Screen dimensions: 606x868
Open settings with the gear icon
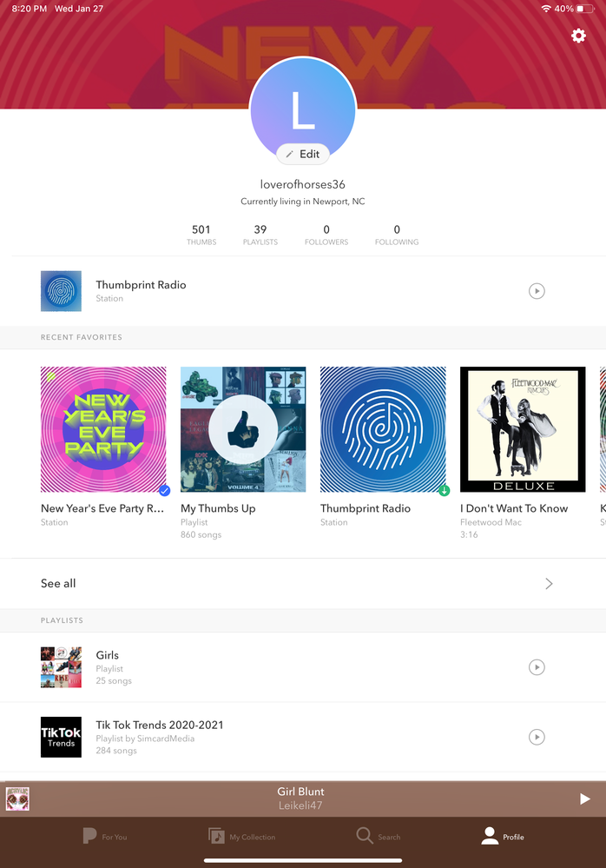tap(578, 36)
